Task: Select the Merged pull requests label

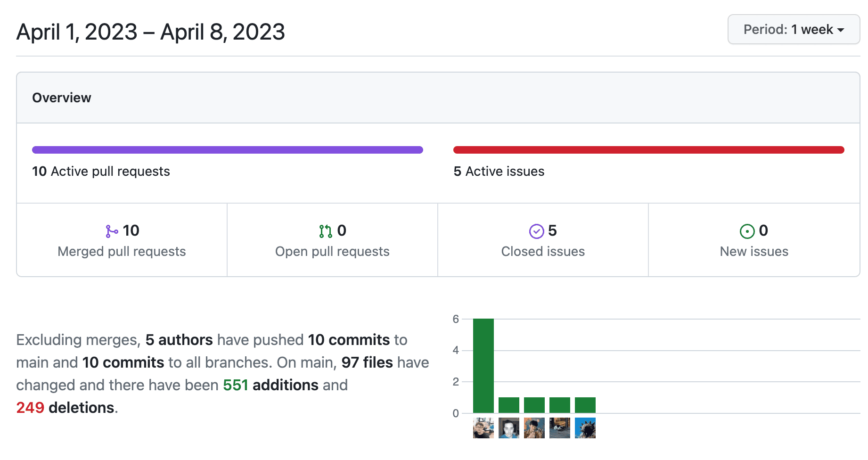Action: coord(122,252)
